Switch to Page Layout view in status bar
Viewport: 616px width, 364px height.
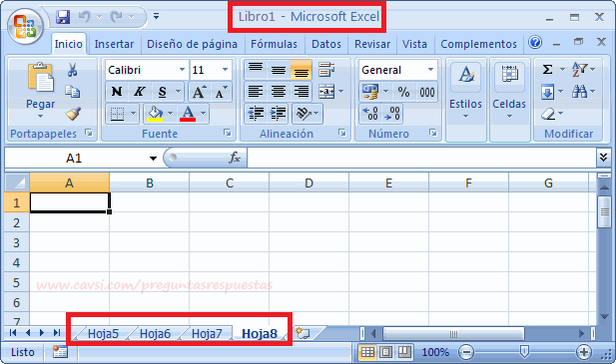point(385,352)
